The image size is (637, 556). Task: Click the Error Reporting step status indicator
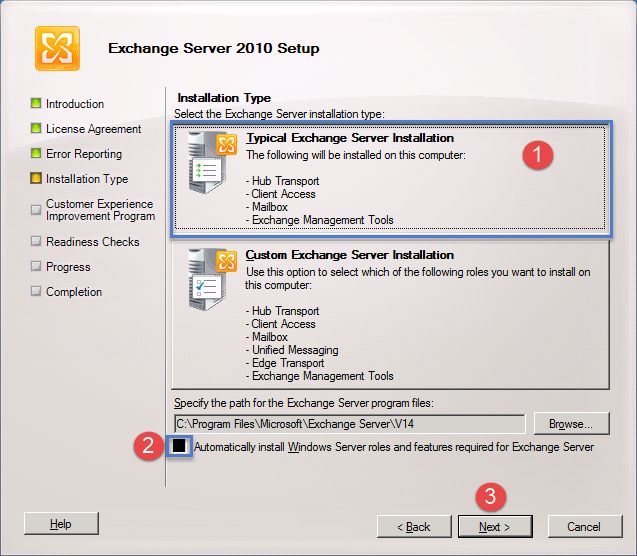tap(36, 154)
